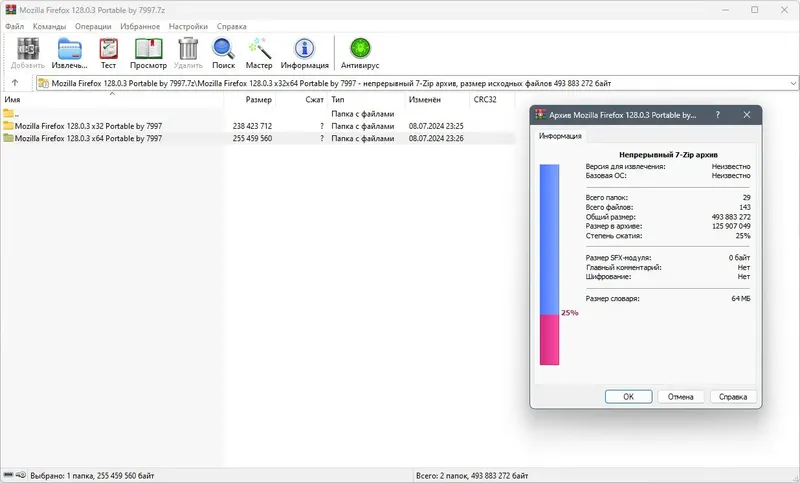Click the Непрерывный 7-Zip архив heading

point(668,155)
